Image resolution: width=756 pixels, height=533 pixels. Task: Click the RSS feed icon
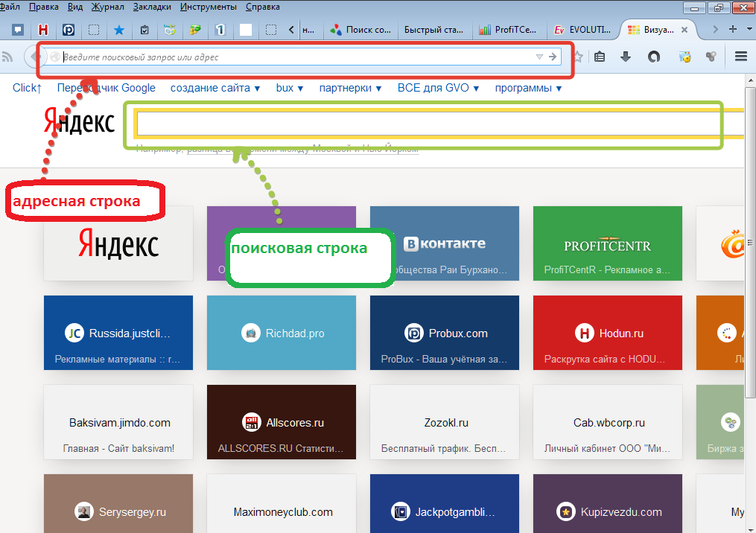click(7, 57)
